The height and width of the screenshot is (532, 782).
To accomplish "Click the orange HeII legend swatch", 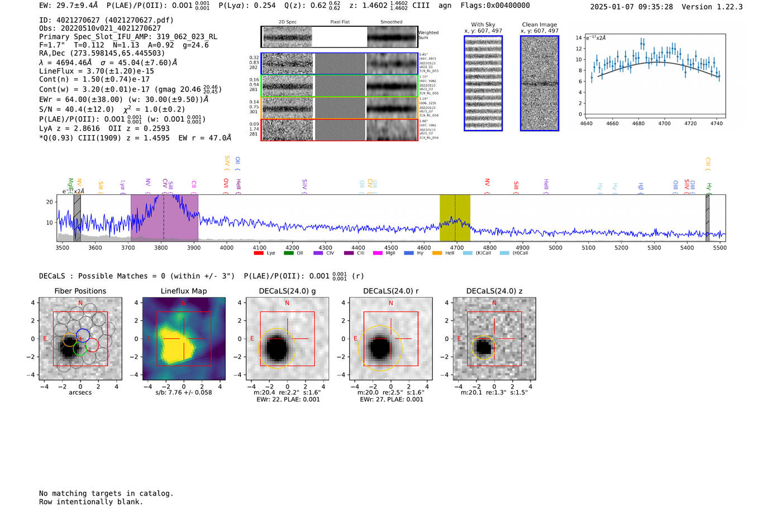I will [x=437, y=253].
